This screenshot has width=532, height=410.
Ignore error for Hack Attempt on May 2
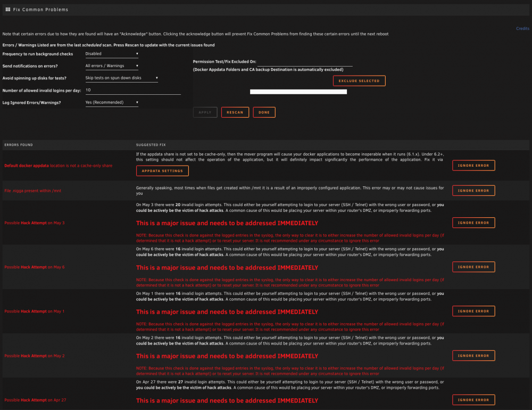point(473,356)
